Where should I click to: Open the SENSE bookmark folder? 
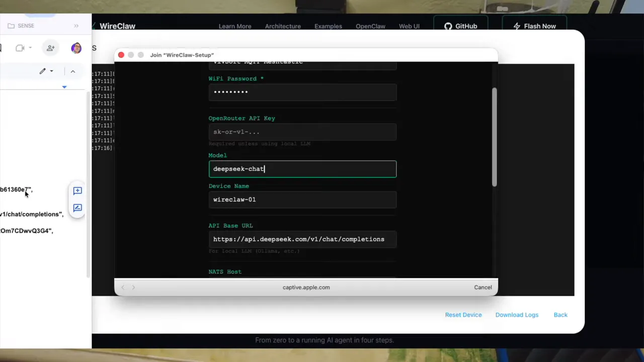[x=21, y=26]
